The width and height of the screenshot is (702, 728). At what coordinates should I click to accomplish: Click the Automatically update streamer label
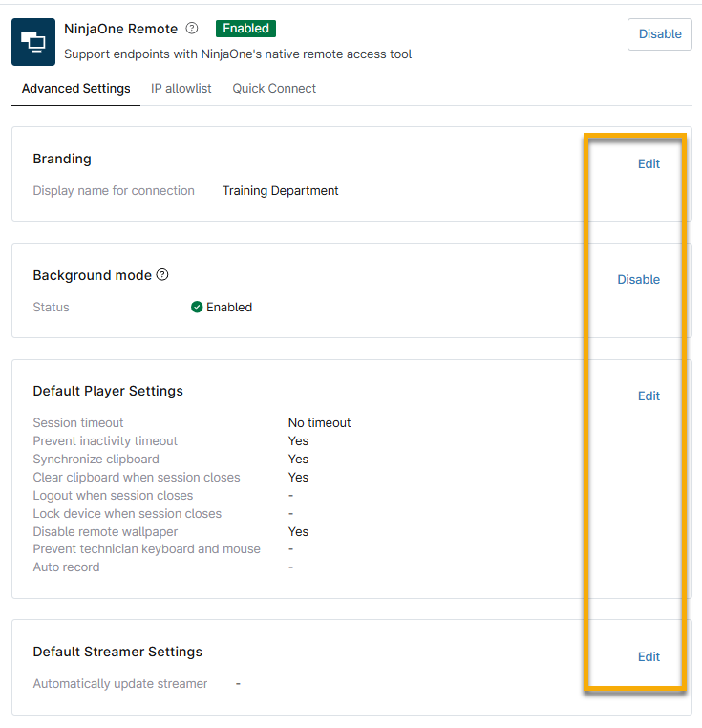[x=119, y=684]
